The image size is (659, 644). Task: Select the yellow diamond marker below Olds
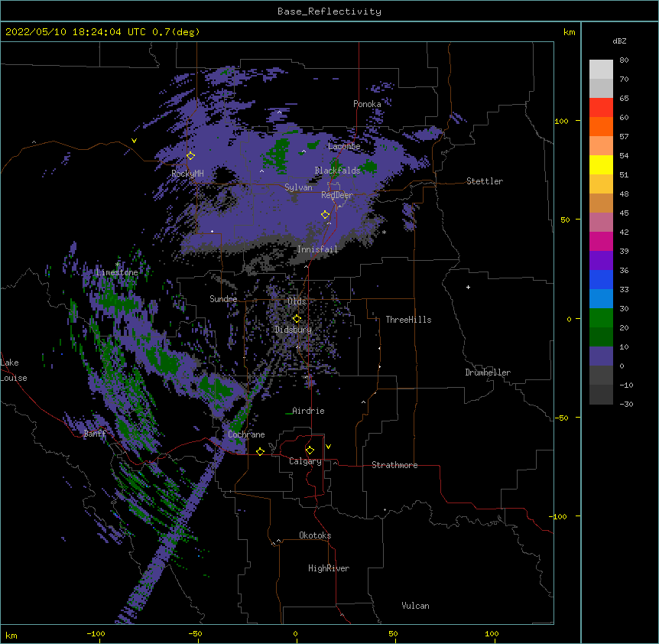[297, 318]
